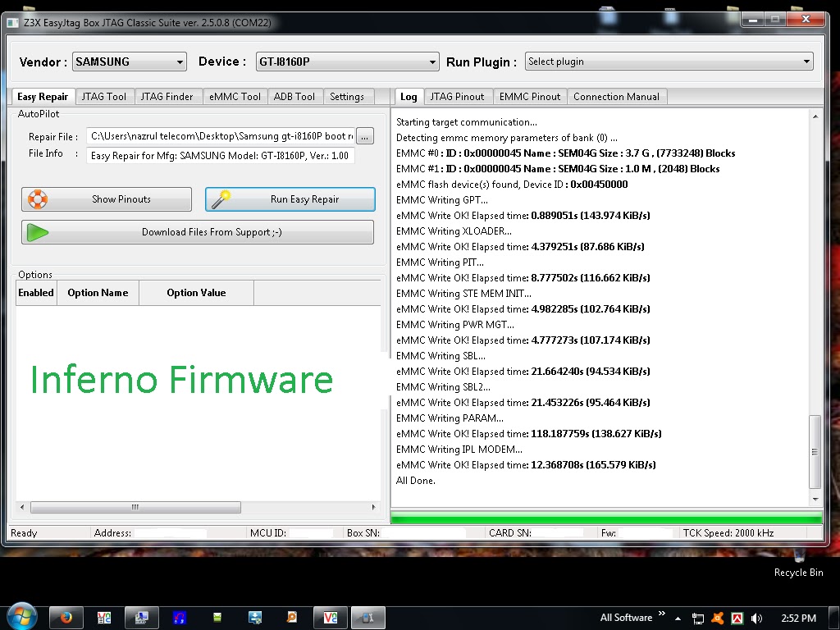Expand the All Software toolbar chevron
Screen dimensions: 840x630
point(662,614)
